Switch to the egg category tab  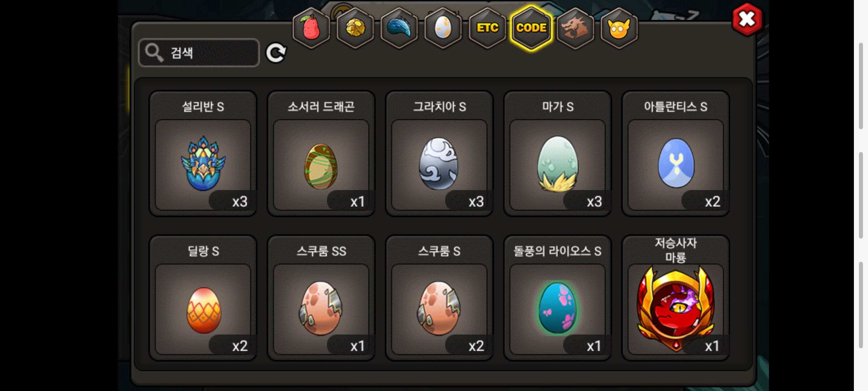443,28
